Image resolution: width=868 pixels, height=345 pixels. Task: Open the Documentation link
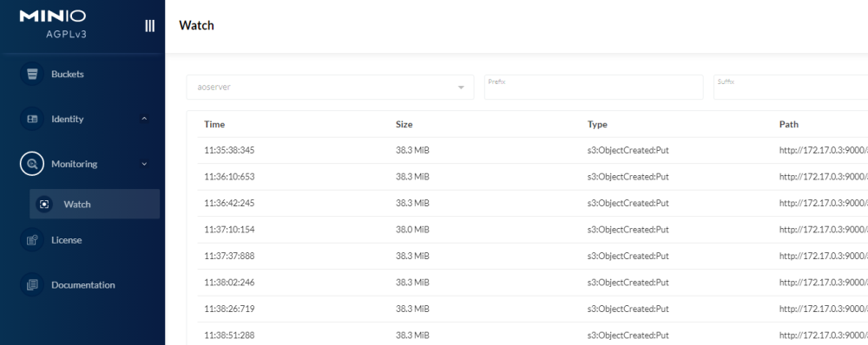click(83, 284)
